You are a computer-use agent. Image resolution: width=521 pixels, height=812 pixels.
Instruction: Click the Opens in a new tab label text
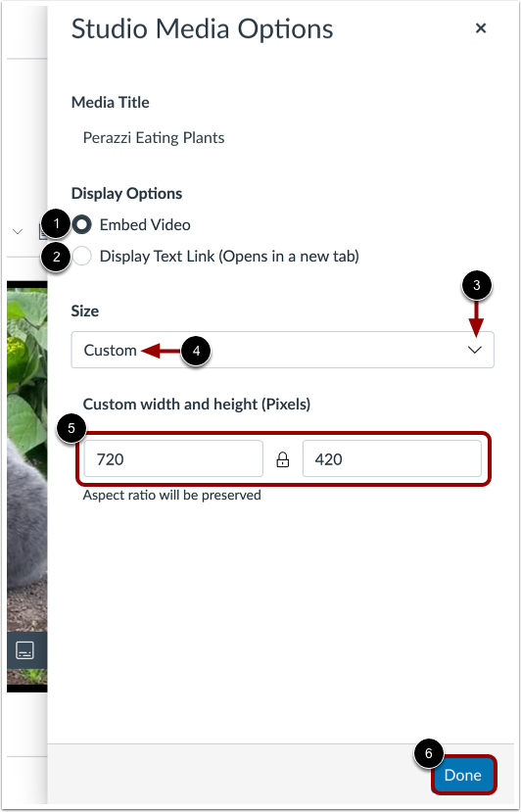click(289, 256)
